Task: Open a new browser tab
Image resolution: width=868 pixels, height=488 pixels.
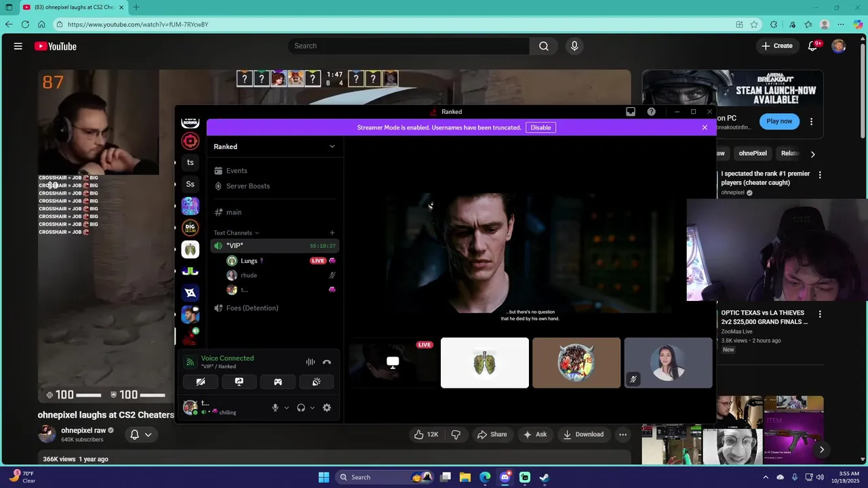Action: [136, 7]
